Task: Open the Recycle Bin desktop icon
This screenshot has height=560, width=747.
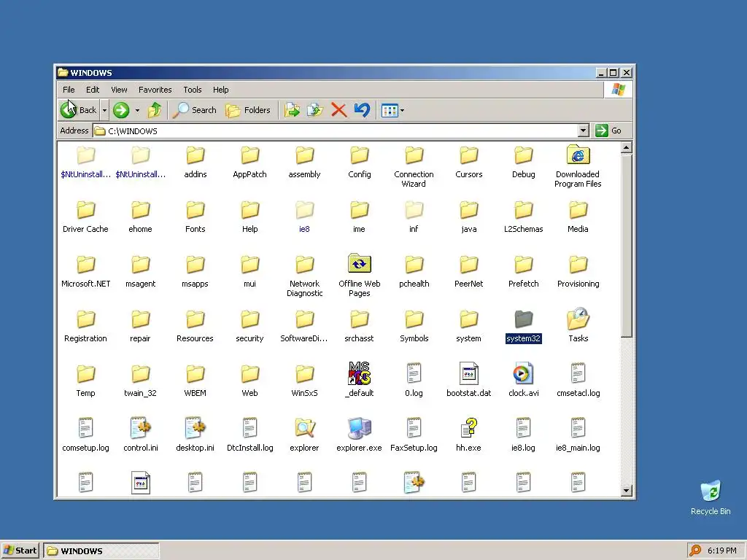Action: click(711, 497)
